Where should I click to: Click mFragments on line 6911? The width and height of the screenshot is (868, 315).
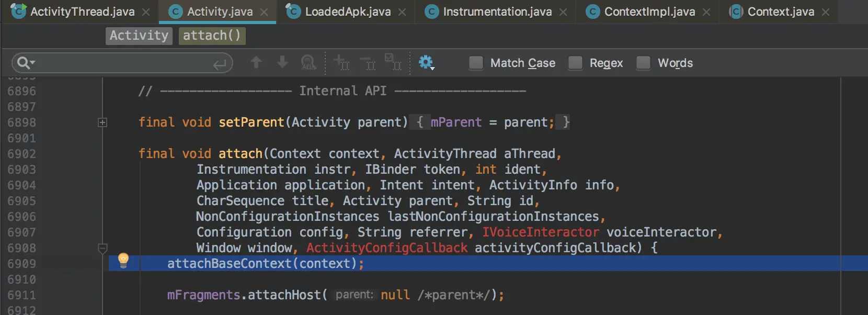point(203,295)
